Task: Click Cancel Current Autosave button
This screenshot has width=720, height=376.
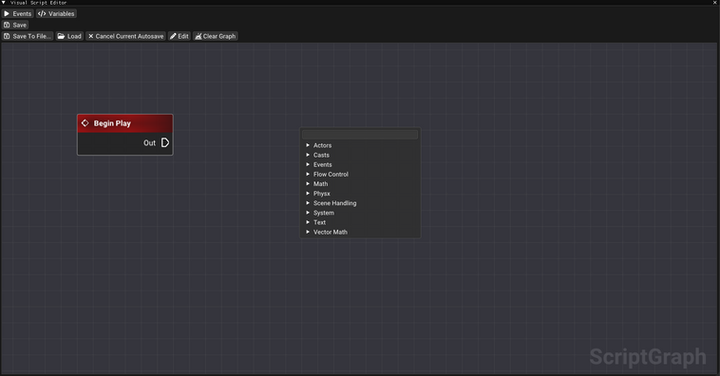Action: [126, 36]
